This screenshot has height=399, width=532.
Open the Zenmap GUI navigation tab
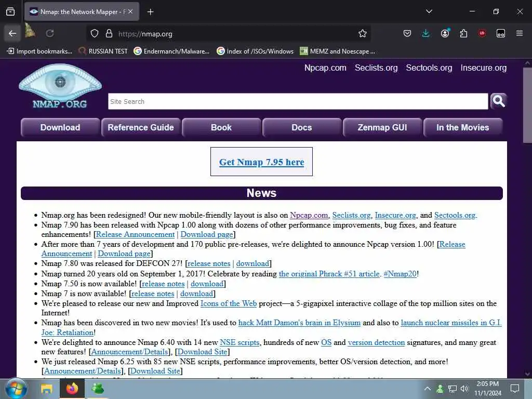(382, 128)
